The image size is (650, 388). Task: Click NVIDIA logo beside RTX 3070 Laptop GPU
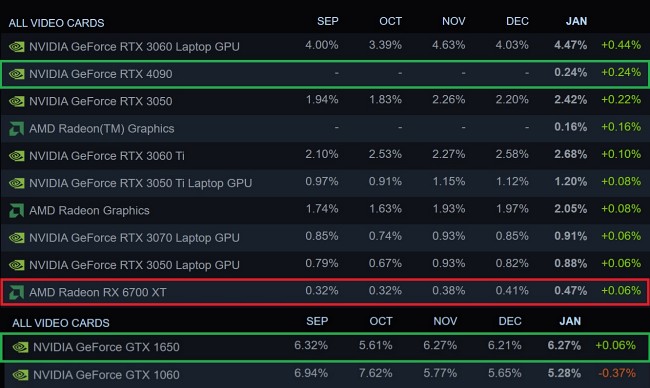[x=17, y=238]
